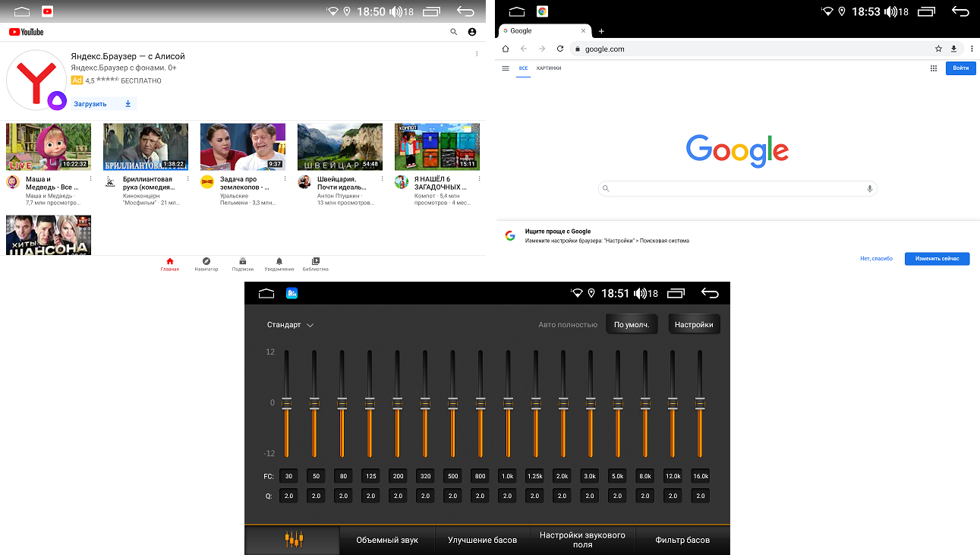
Task: Expand the Стандарт equalizer preset dropdown
Action: (x=290, y=325)
